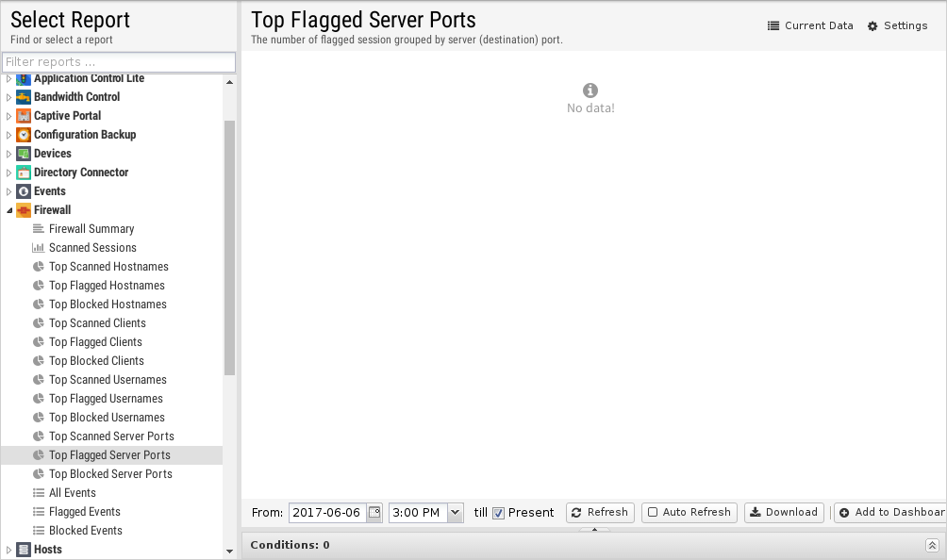Click the Download button
This screenshot has height=560, width=947.
click(x=783, y=512)
